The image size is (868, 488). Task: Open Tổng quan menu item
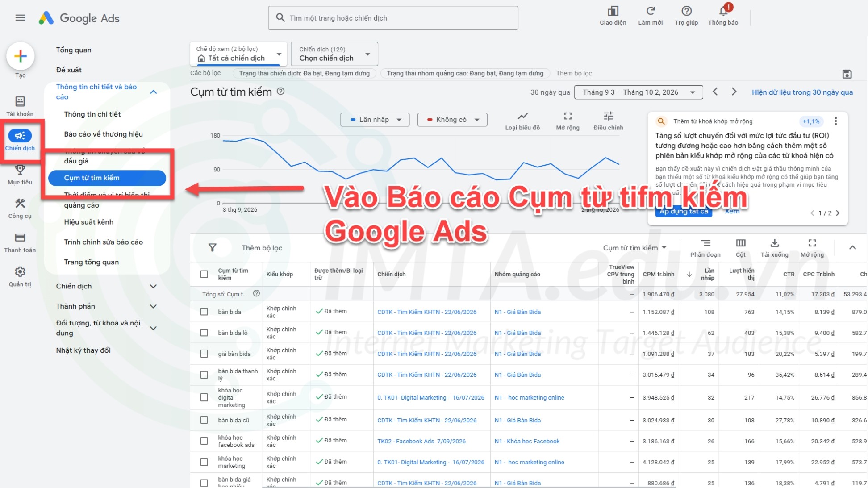[x=74, y=50]
